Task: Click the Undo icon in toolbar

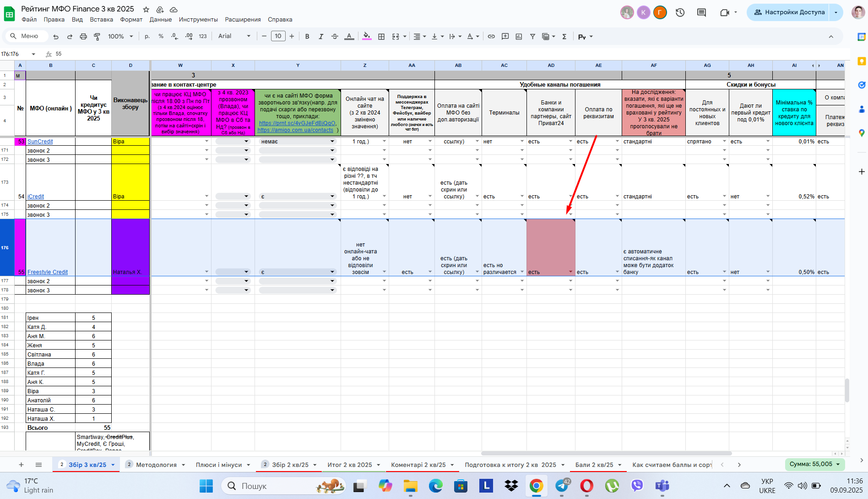Action: click(56, 37)
